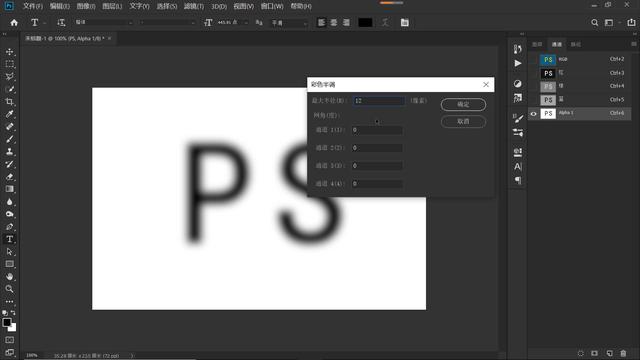Viewport: 640px width, 360px height.
Task: Select the Magic Wand tool
Action: tap(9, 89)
